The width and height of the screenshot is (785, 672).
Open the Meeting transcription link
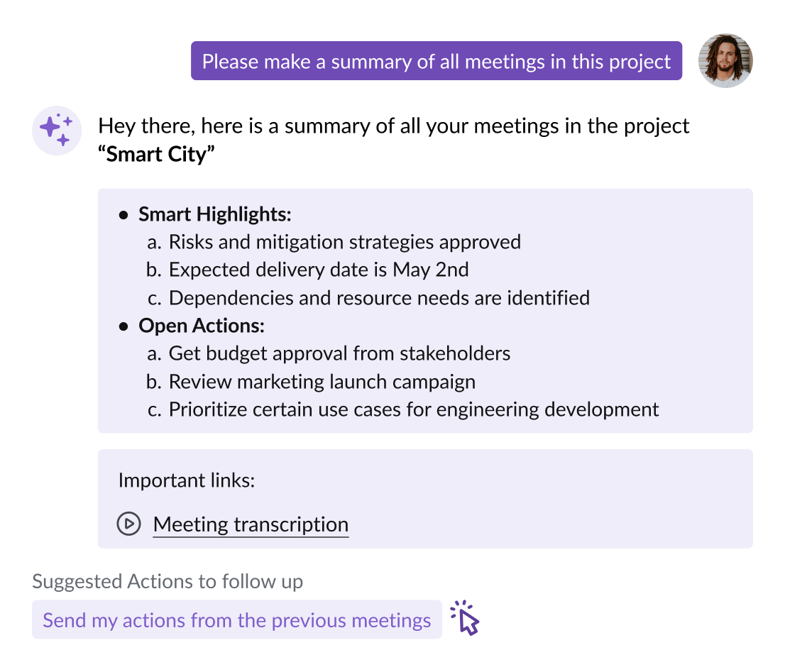click(251, 524)
